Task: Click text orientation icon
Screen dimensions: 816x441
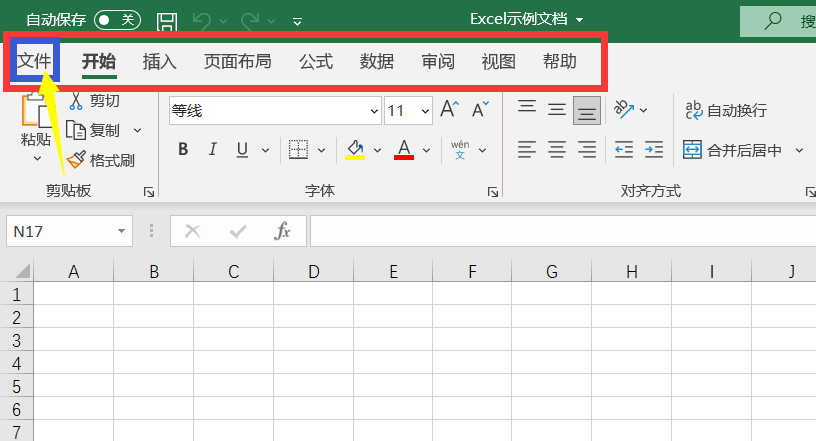Action: 624,109
